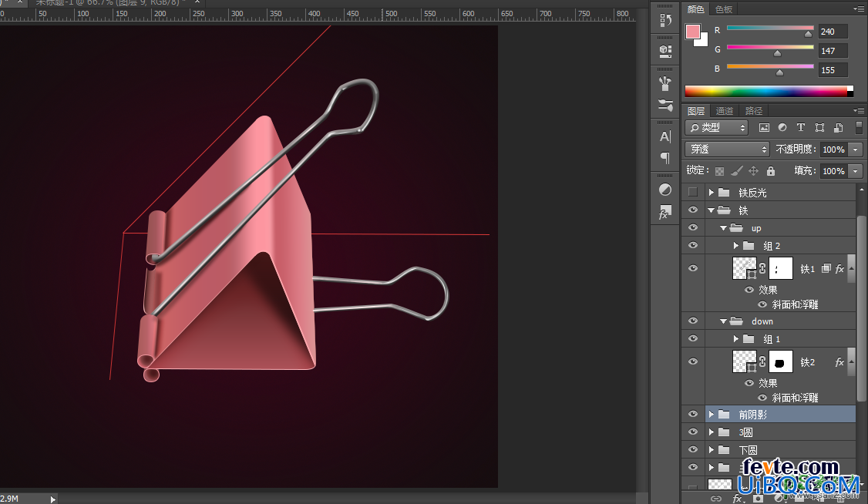Toggle the layer filter switch on
This screenshot has height=504, width=868.
pyautogui.click(x=859, y=128)
